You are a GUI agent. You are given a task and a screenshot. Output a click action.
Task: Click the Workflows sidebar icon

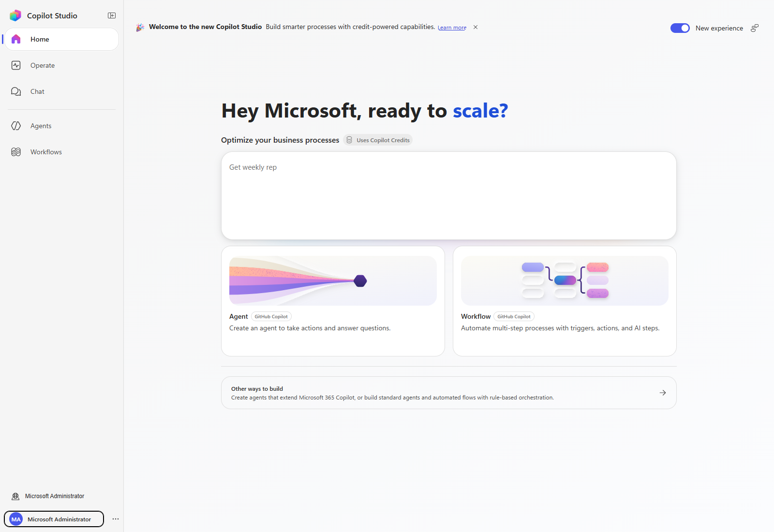(x=16, y=152)
